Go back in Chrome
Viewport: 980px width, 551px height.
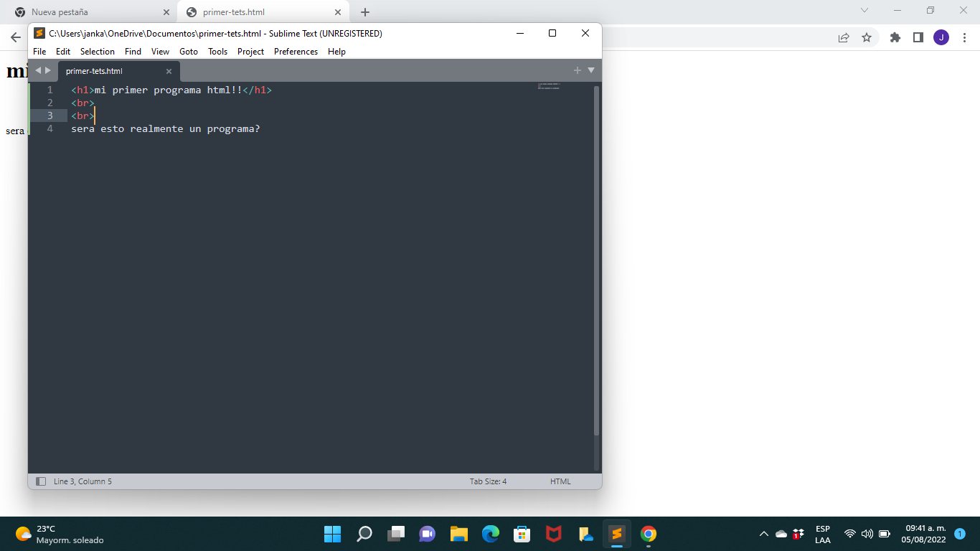15,37
